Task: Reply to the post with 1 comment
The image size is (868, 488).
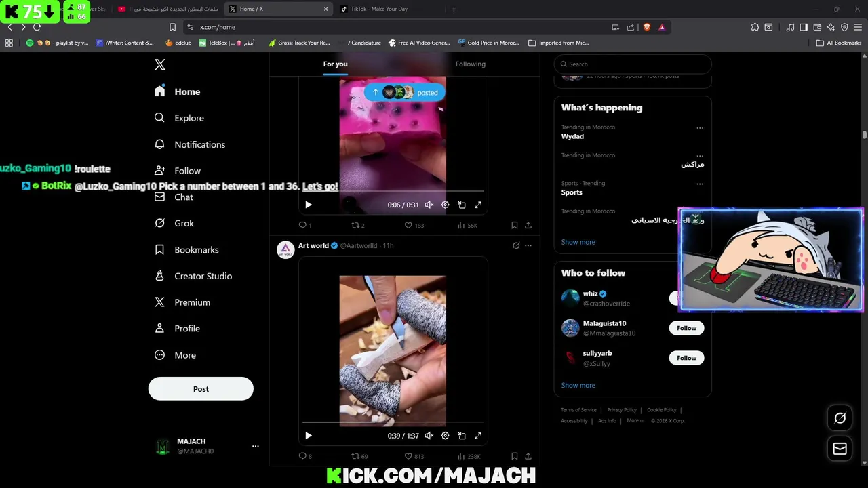Action: [x=305, y=225]
